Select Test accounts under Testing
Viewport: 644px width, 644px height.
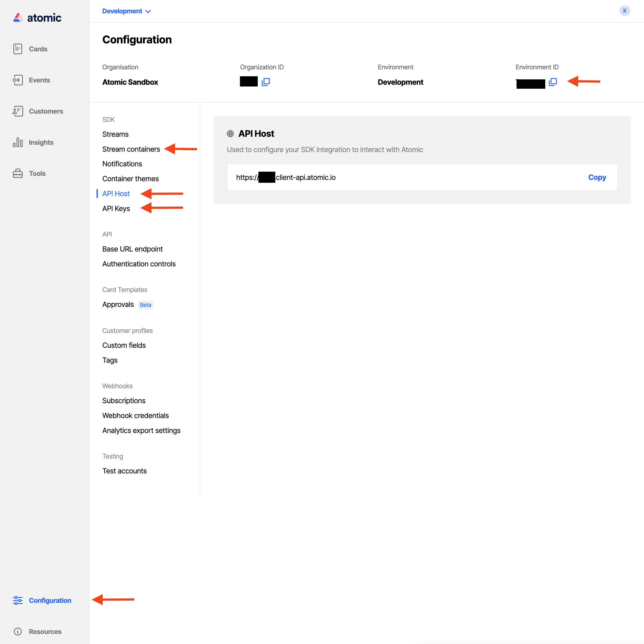(125, 471)
